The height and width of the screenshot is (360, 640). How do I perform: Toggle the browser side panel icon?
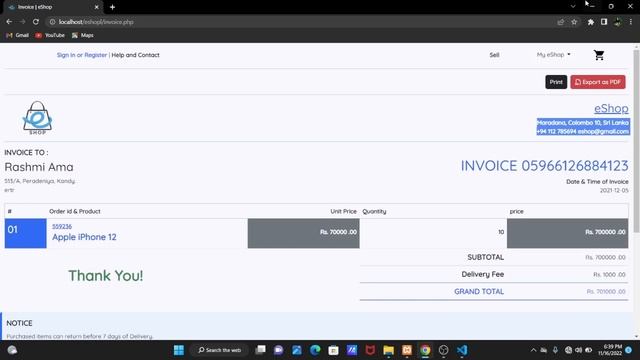(604, 22)
